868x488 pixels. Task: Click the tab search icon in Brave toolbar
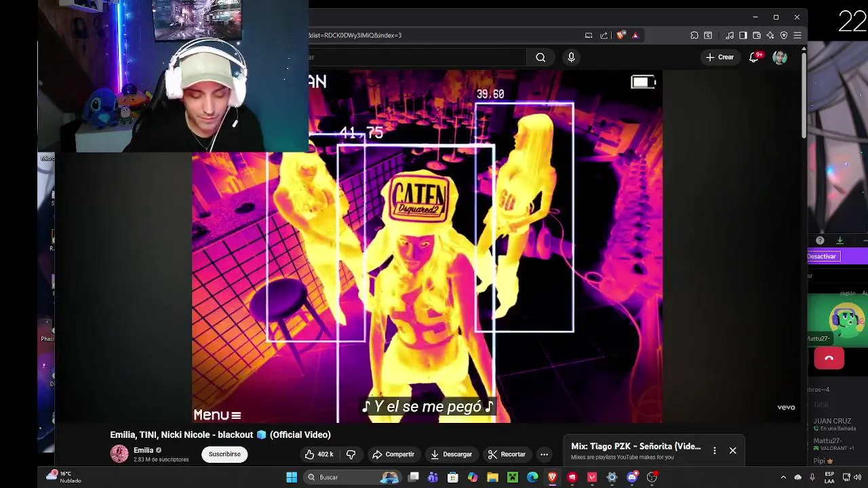(708, 35)
